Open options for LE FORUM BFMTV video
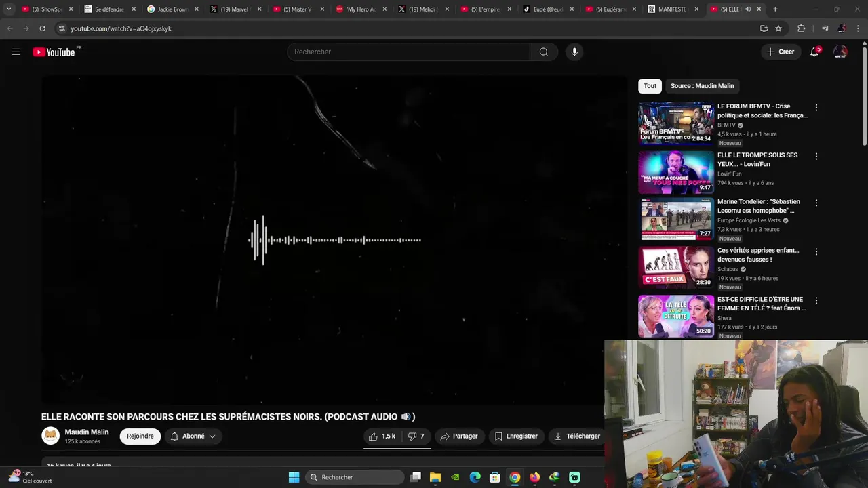Viewport: 868px width, 488px height. coord(816,108)
